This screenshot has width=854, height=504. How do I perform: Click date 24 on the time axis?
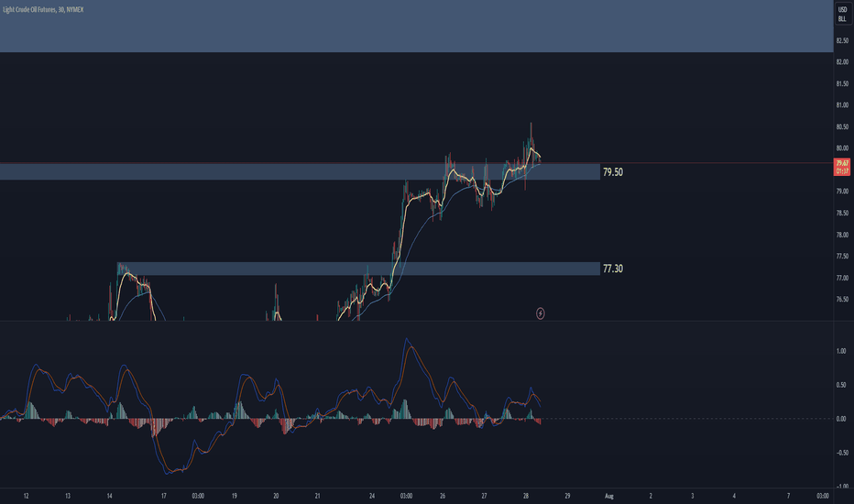click(372, 496)
